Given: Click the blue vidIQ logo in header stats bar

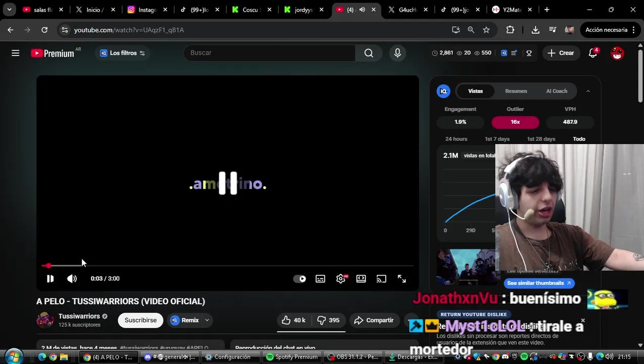Looking at the screenshot, I should (504, 53).
